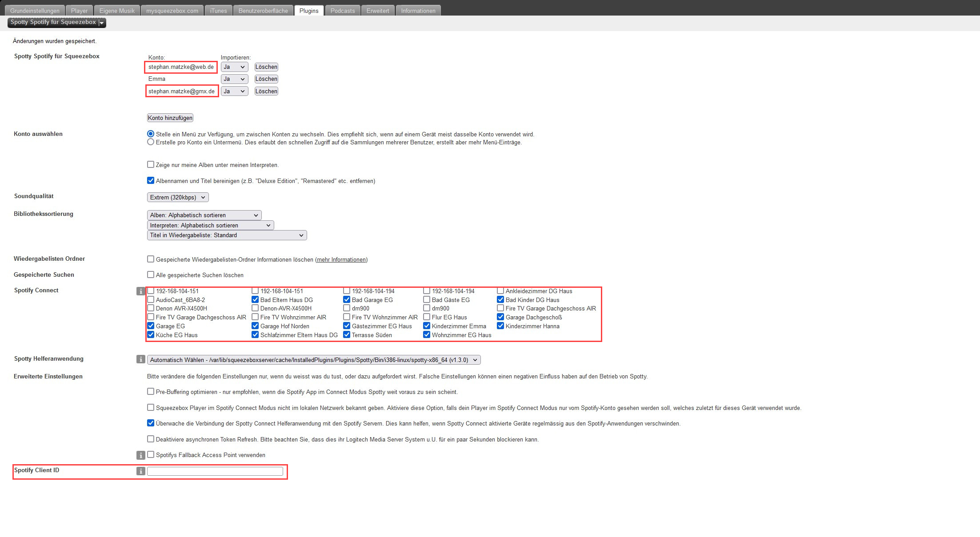The height and width of the screenshot is (537, 980).
Task: Open Titel in Wiedergabeliste dropdown
Action: pyautogui.click(x=227, y=235)
